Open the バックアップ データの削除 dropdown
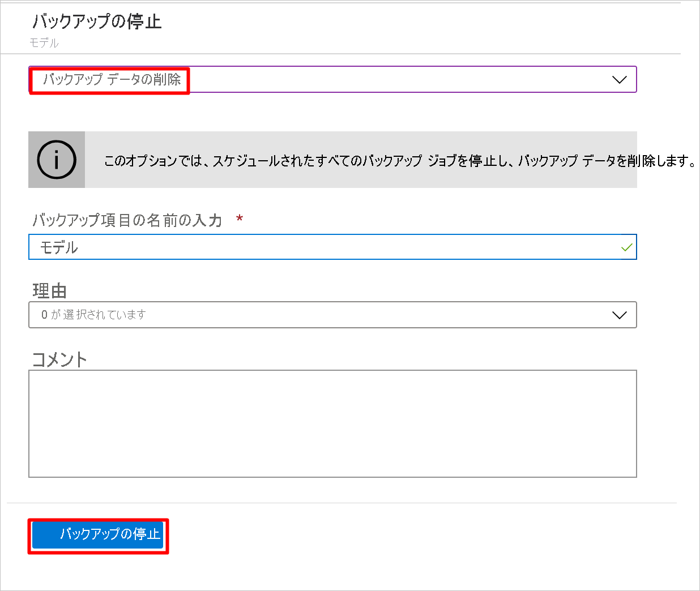Image resolution: width=700 pixels, height=591 pixels. tap(332, 79)
